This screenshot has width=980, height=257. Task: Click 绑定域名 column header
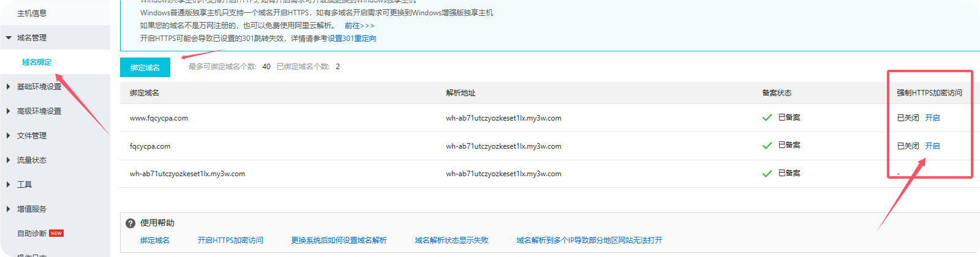point(145,93)
